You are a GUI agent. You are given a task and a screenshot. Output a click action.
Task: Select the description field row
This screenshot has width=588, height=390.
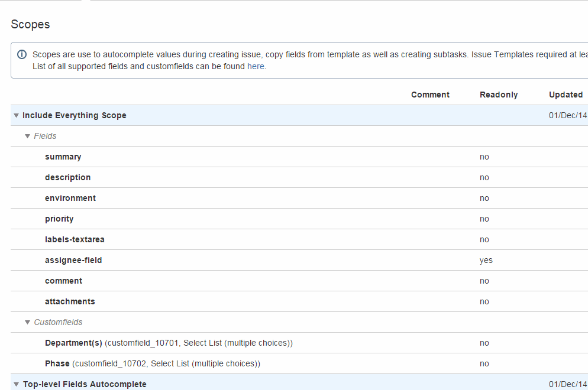[299, 177]
